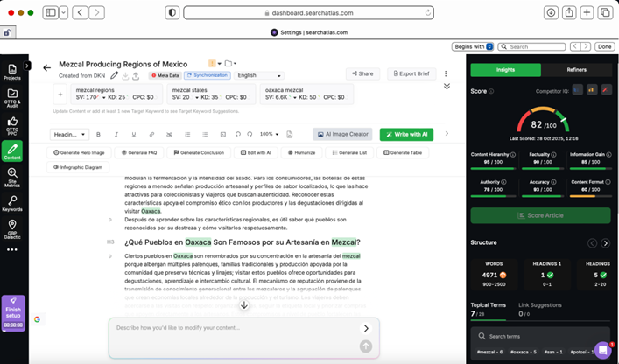
Task: Open the Site Metrics sidebar section
Action: click(12, 177)
